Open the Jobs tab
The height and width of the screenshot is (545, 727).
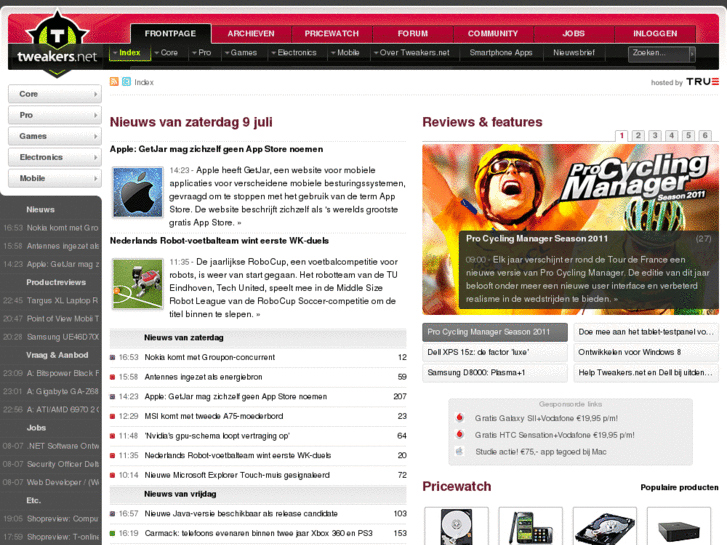574,33
